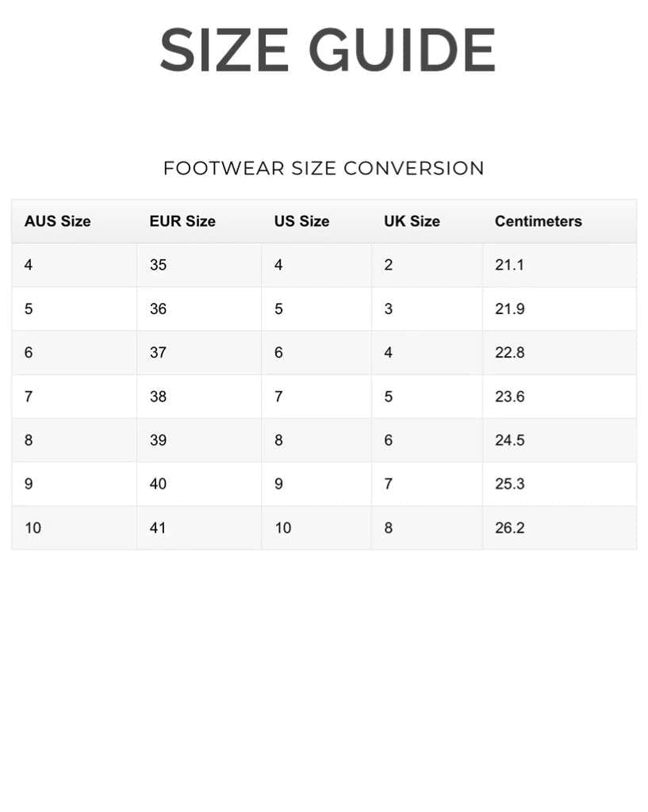This screenshot has height=812, width=648.
Task: Click the SIZE GUIDE heading
Action: pyautogui.click(x=327, y=51)
